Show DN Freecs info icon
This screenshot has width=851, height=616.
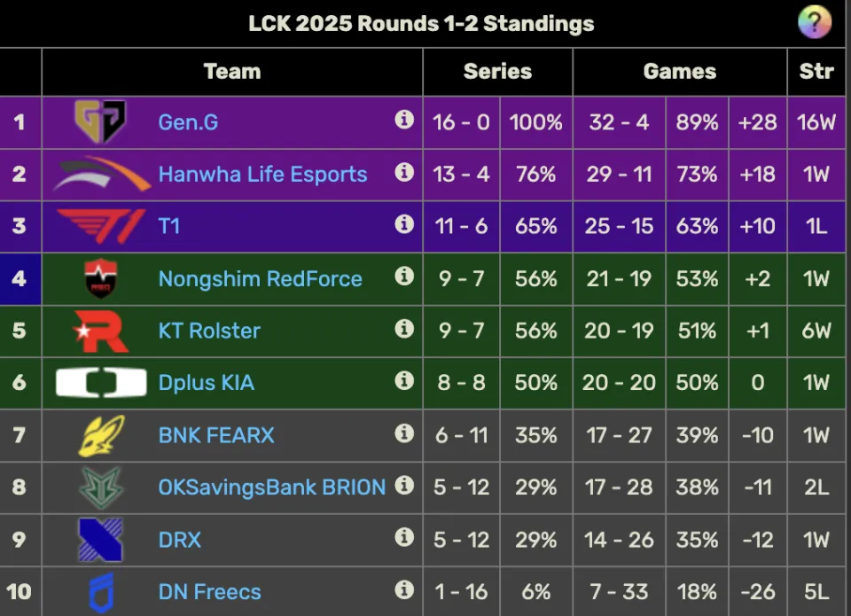tap(404, 589)
